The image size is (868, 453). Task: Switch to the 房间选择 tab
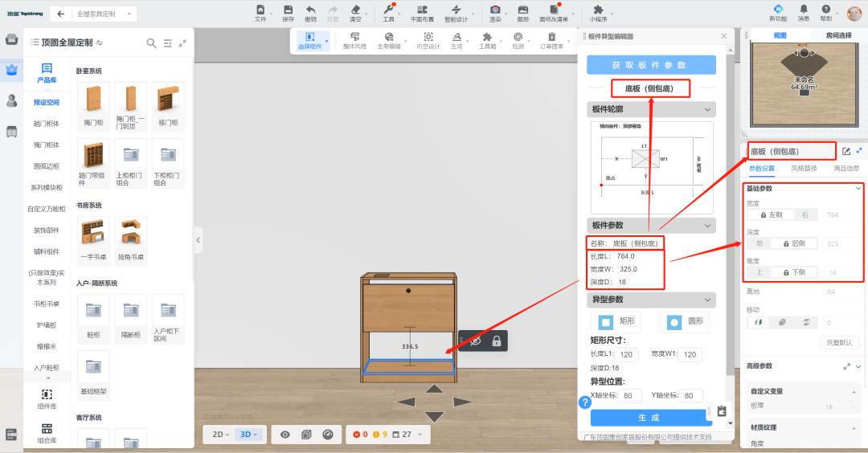click(838, 35)
